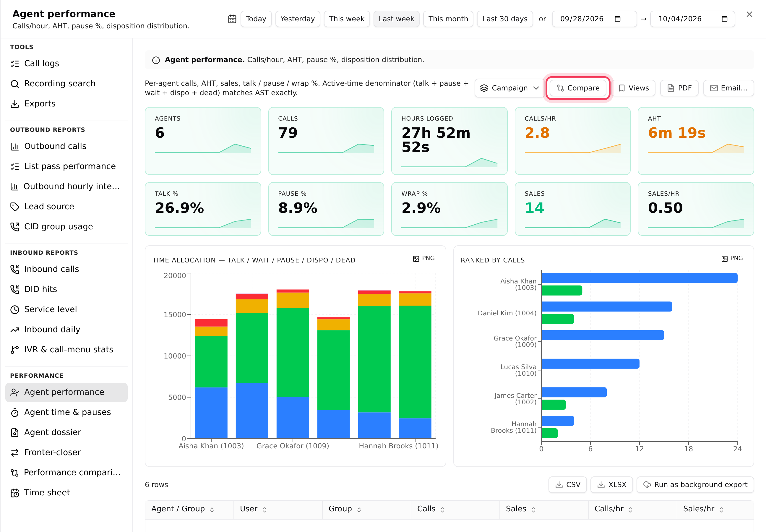766x532 pixels.
Task: Click the calendar icon before Today
Action: point(232,19)
